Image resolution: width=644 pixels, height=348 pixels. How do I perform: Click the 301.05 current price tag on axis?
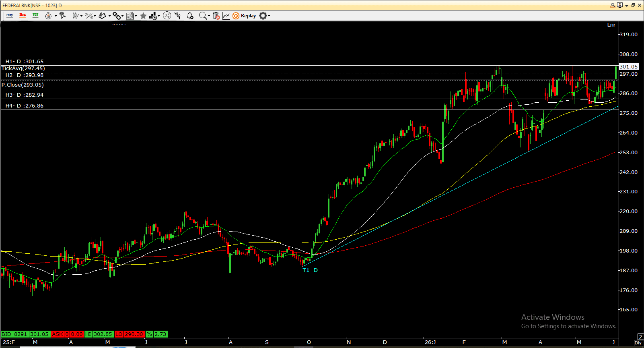tap(628, 66)
